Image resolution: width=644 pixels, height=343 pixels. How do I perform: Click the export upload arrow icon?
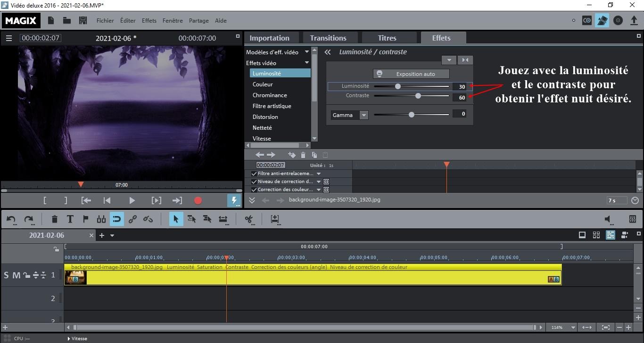(634, 21)
